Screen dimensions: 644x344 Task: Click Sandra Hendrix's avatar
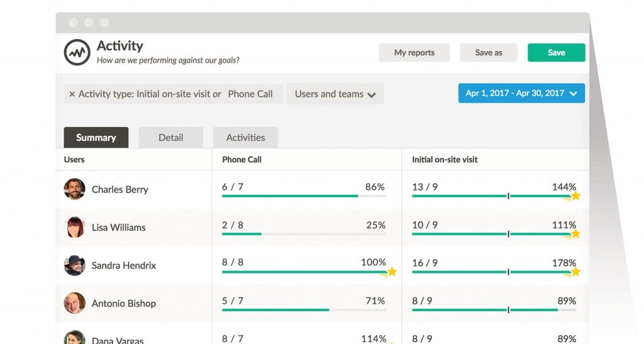[x=74, y=265]
